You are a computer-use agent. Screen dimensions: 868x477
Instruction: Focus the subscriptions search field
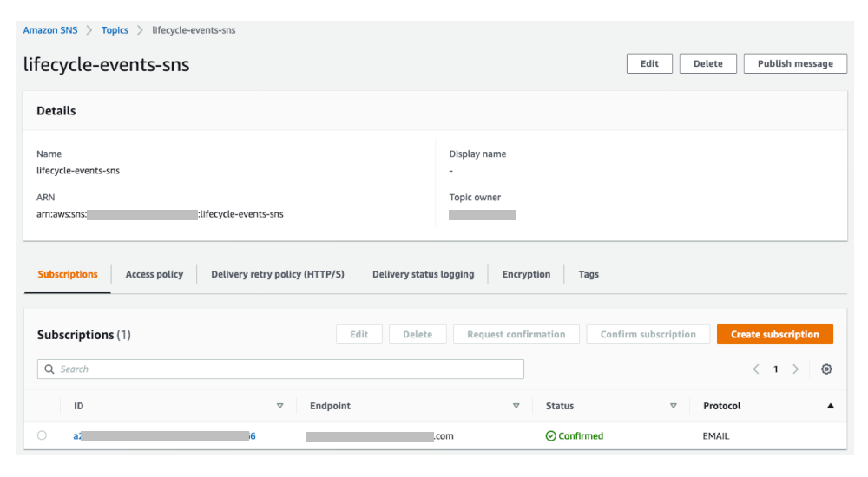click(x=280, y=369)
